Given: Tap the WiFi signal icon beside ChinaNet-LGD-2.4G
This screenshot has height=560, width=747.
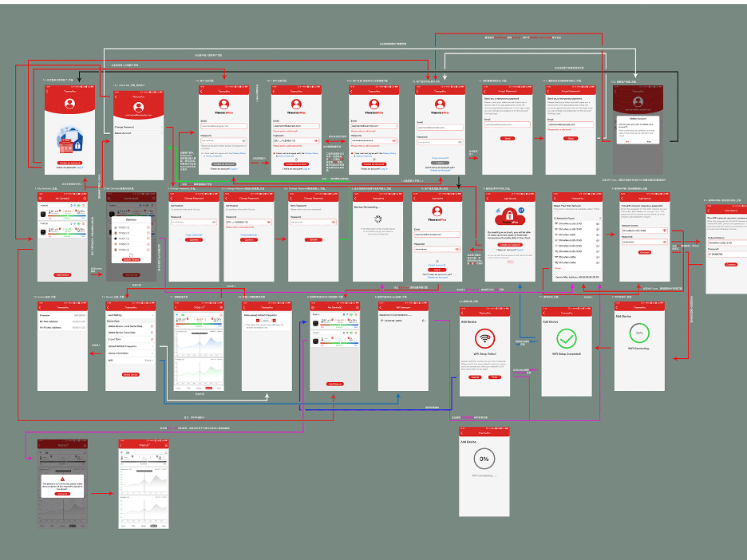Looking at the screenshot, I should tap(557, 223).
